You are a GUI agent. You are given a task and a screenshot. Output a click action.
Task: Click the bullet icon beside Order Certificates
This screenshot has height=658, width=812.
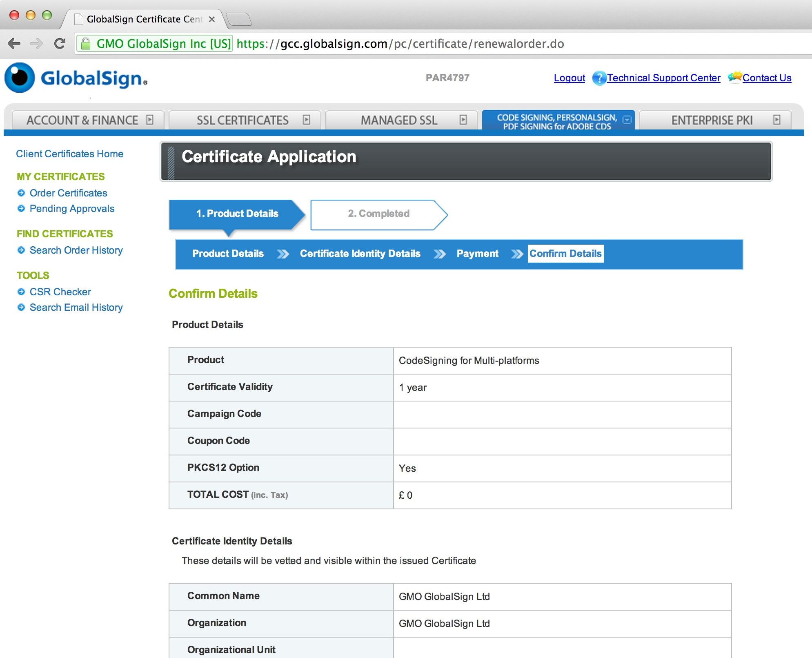(x=21, y=193)
